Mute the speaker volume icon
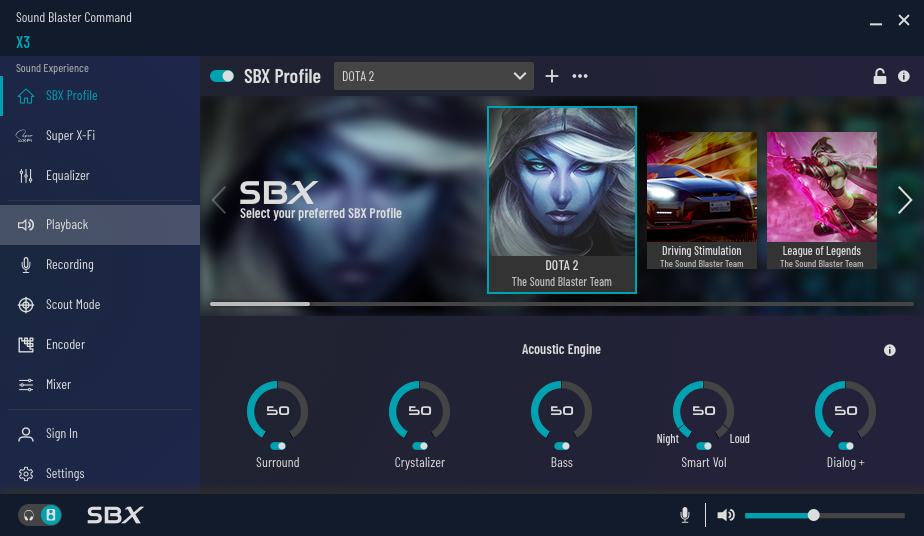 [x=726, y=515]
